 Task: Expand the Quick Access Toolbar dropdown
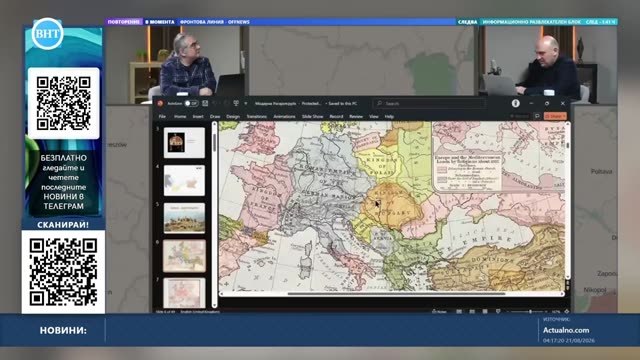pos(246,104)
